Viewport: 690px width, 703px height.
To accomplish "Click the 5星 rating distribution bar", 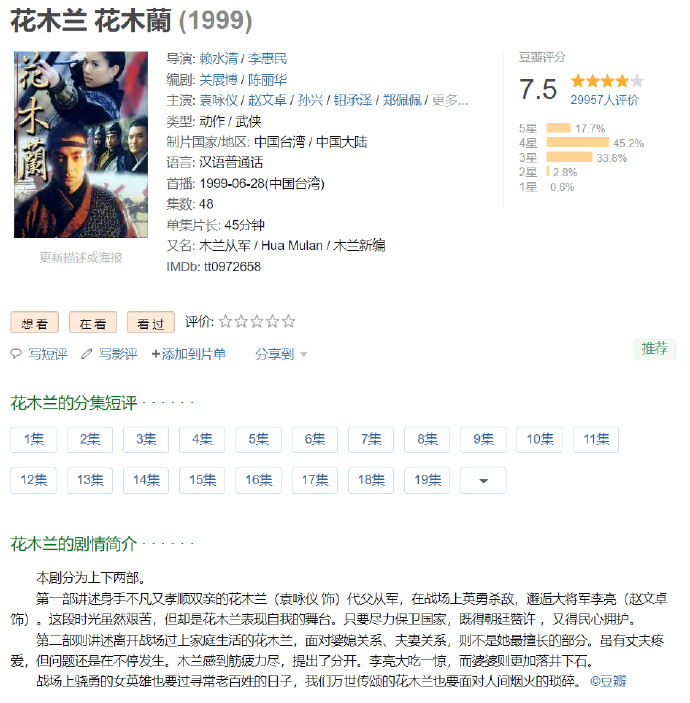I will 559,128.
